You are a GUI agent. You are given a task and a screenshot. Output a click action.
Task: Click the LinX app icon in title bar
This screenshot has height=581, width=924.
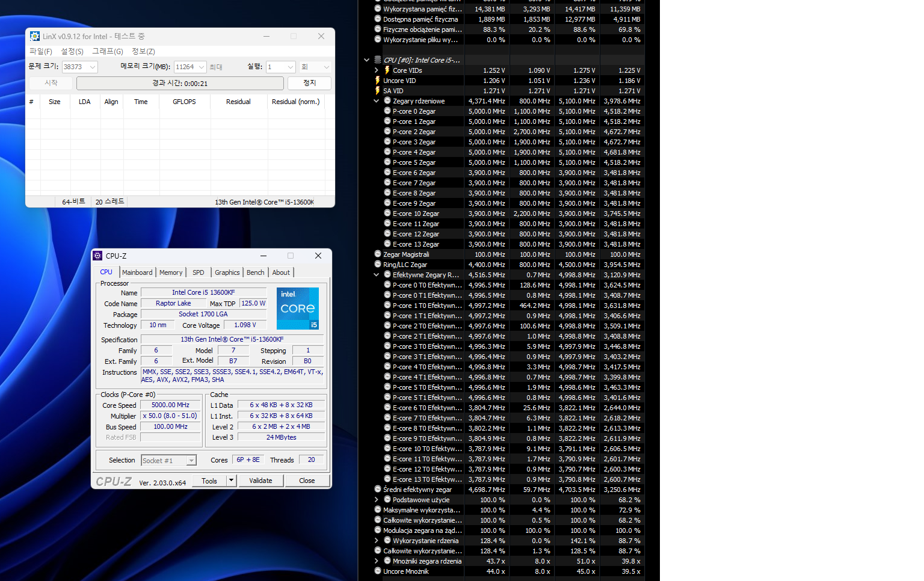click(x=35, y=36)
